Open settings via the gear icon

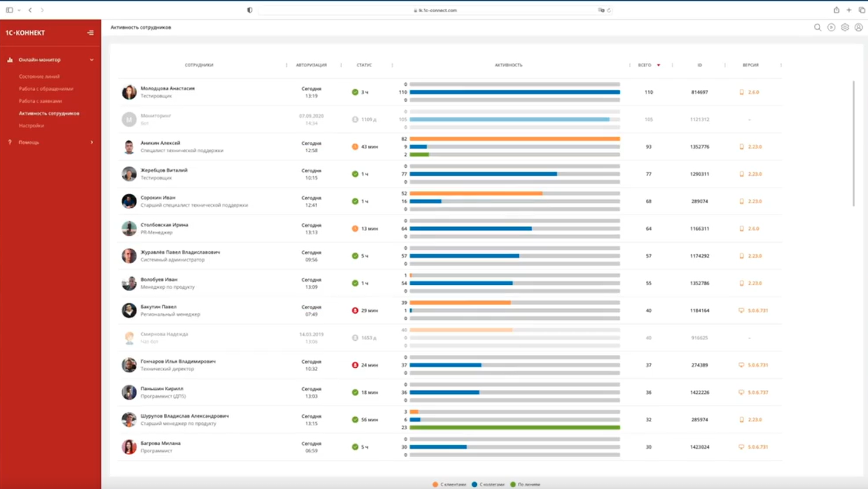pyautogui.click(x=845, y=27)
